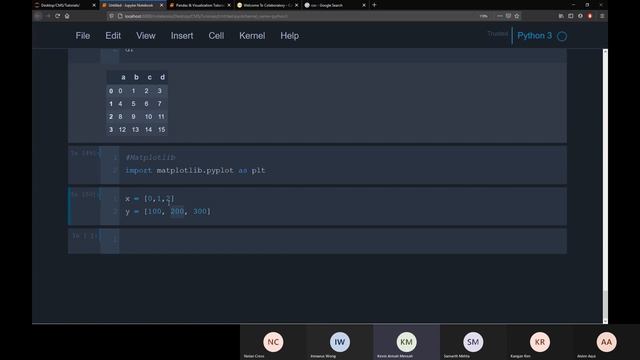The image size is (640, 360).
Task: Click the dataframe row index 3
Action: click(111, 130)
